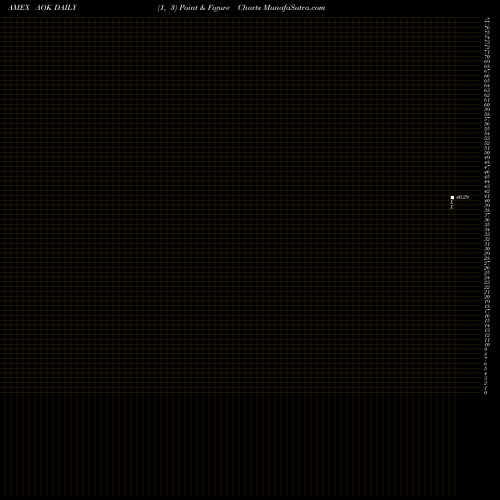Click the white square current-price marker
Viewport: 500px width, 500px height.
click(452, 197)
